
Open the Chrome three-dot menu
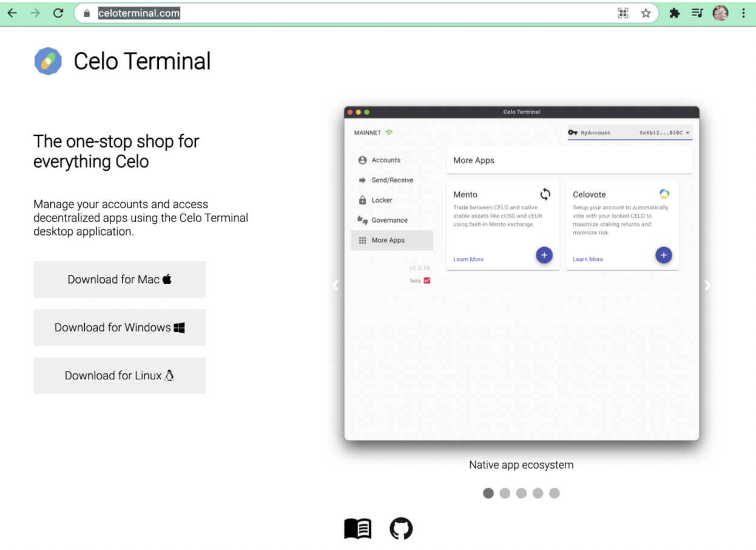coord(743,13)
